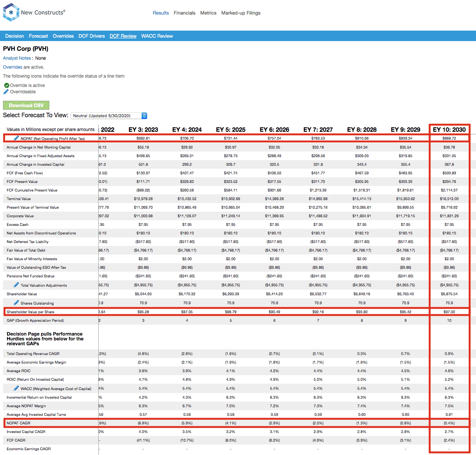Open the Financials top navigation item
Image resolution: width=476 pixels, height=455 pixels.
click(x=185, y=13)
